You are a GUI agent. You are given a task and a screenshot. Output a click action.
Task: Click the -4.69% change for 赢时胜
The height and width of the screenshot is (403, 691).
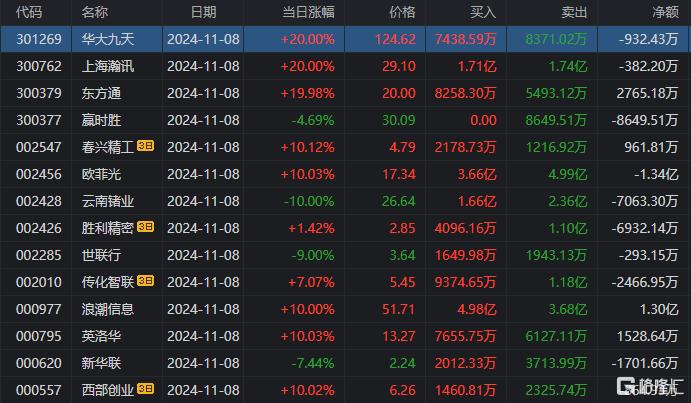point(313,120)
